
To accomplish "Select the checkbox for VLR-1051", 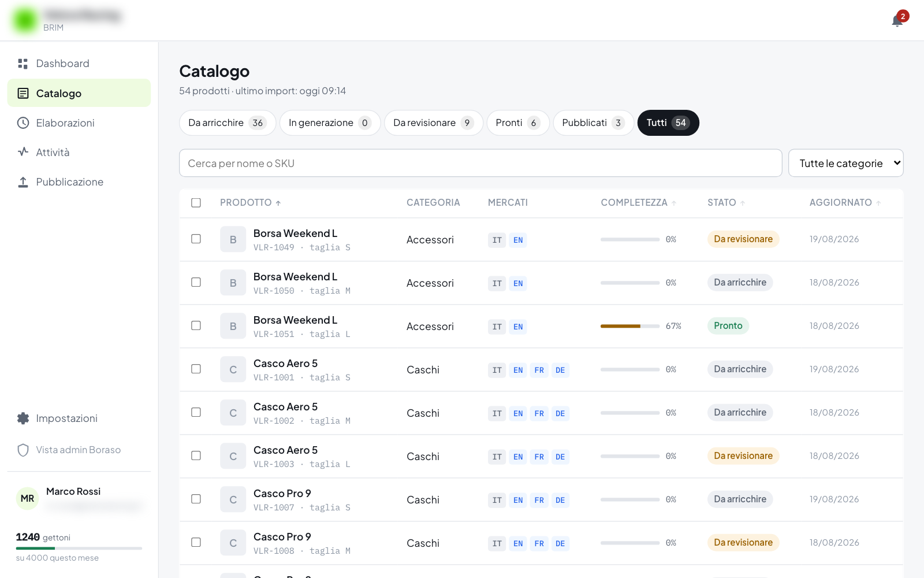I will tap(196, 325).
